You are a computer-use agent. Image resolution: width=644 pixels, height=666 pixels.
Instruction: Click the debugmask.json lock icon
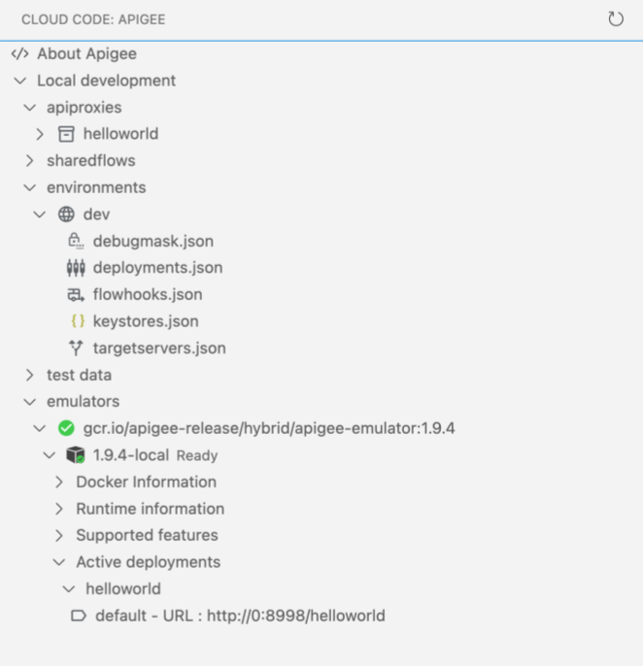pyautogui.click(x=77, y=241)
